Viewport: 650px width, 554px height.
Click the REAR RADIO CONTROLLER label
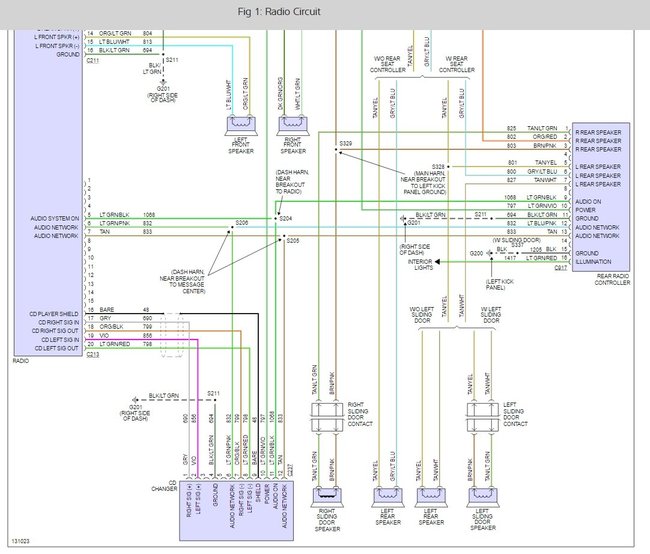(612, 279)
